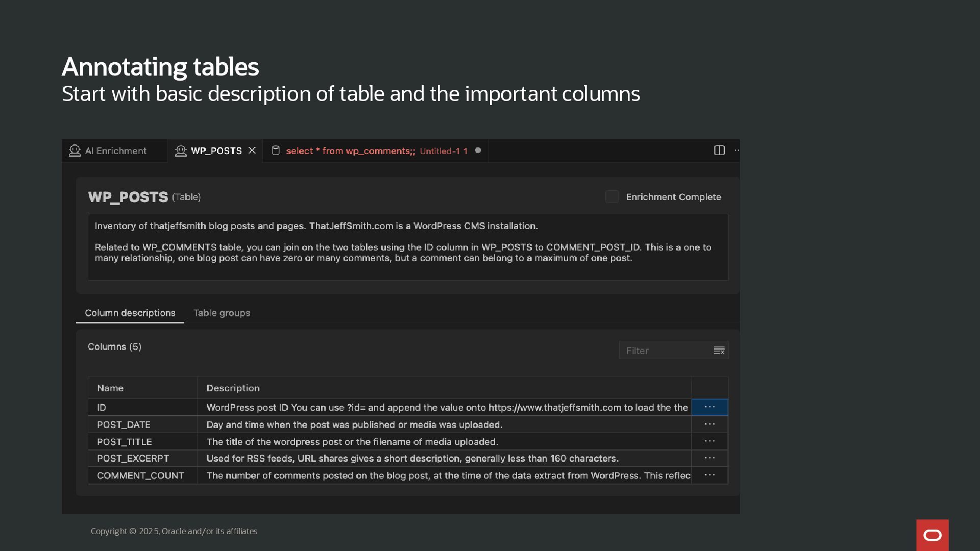
Task: Click the WP_POSTS tab icon
Action: pyautogui.click(x=181, y=151)
